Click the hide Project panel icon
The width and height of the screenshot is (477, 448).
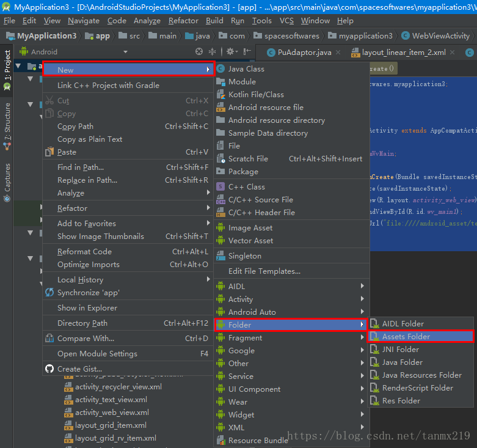(x=247, y=52)
